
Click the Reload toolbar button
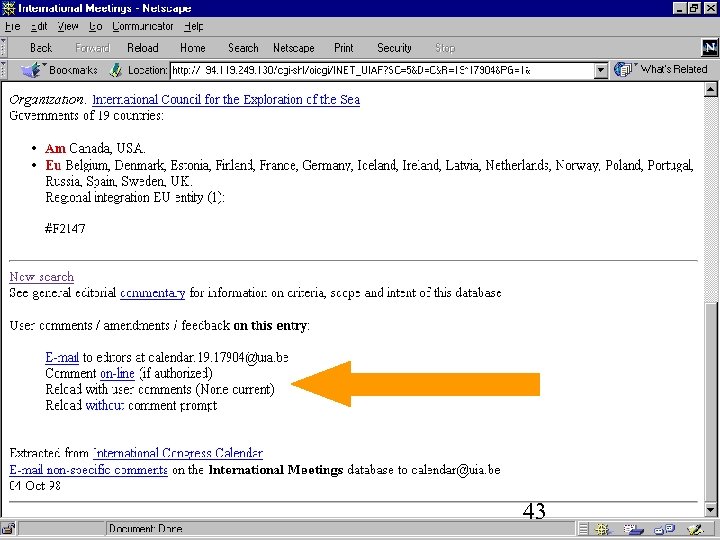tap(143, 48)
